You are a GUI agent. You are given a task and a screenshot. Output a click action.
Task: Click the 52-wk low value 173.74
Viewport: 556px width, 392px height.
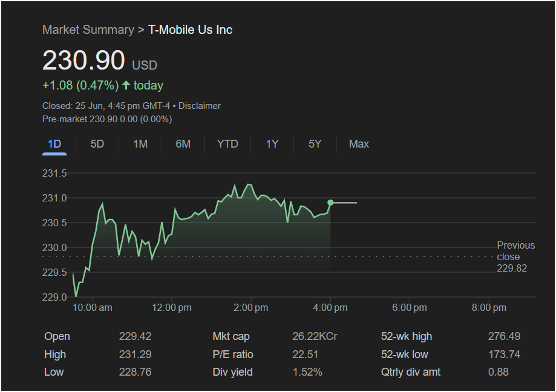(x=504, y=354)
